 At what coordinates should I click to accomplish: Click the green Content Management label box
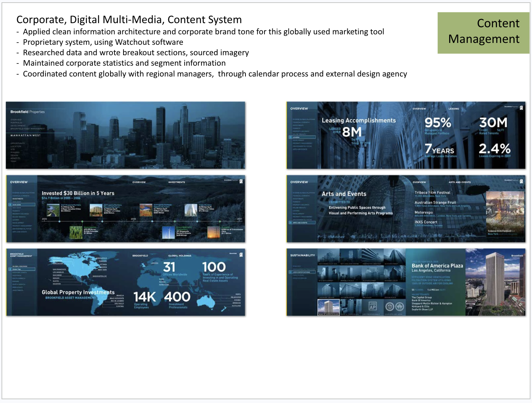[483, 33]
